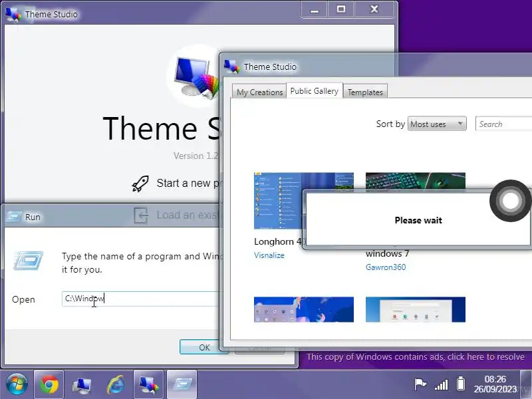The image size is (532, 399).
Task: Click the Show desktop strip by the clock
Action: click(526, 385)
